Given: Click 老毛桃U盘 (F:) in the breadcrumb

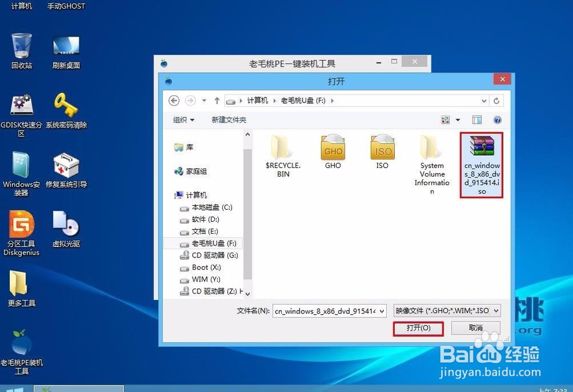Looking at the screenshot, I should tap(303, 100).
